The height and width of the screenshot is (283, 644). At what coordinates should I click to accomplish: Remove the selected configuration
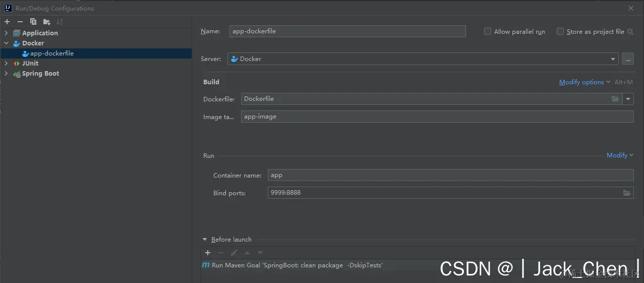[20, 22]
